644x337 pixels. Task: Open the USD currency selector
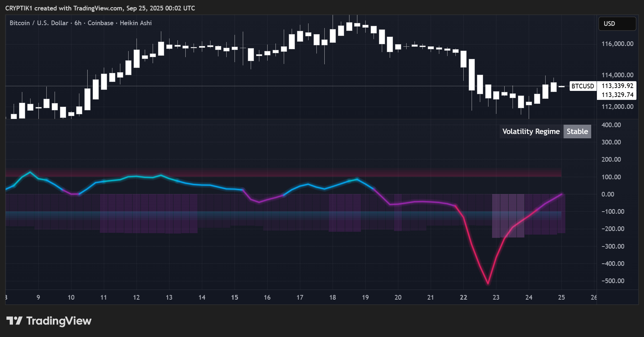(x=617, y=23)
